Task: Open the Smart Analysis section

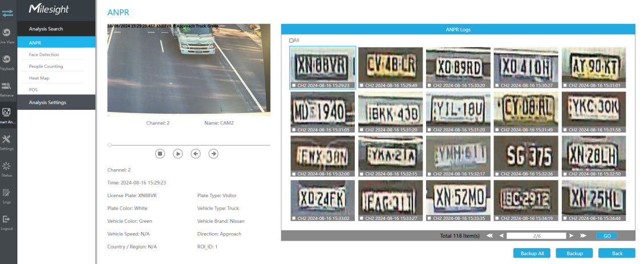Action: click(7, 116)
